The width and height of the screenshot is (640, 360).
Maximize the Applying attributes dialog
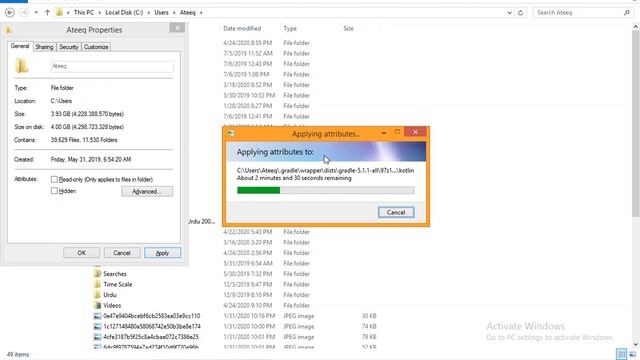point(397,132)
